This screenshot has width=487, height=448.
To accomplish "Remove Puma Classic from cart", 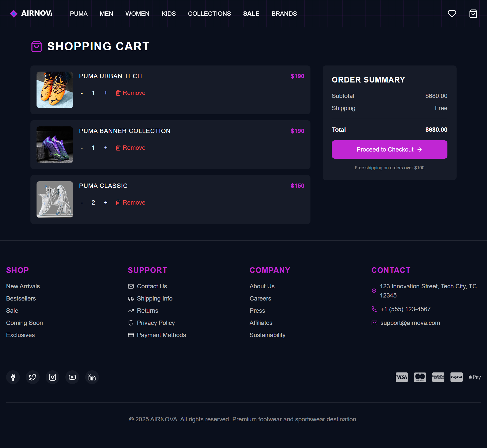I will (x=131, y=203).
